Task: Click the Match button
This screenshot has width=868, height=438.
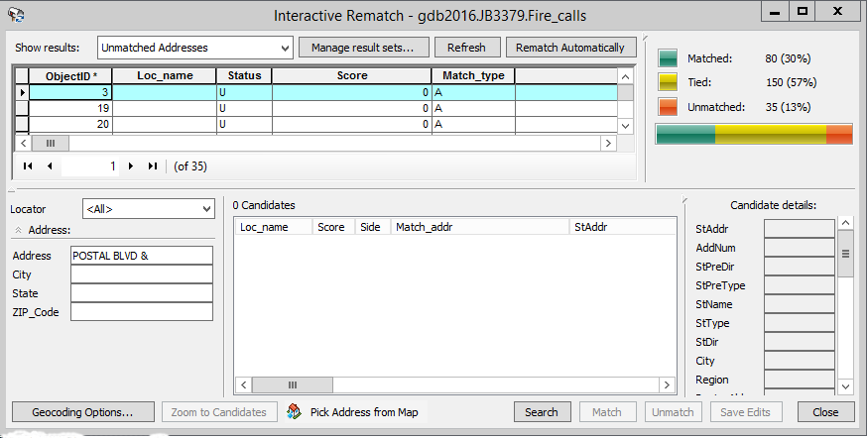Action: pos(607,412)
